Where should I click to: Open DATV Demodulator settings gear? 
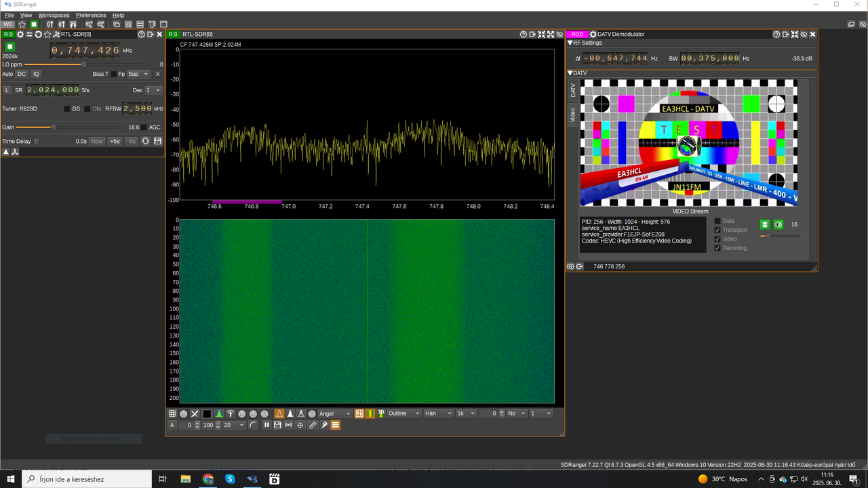[593, 35]
